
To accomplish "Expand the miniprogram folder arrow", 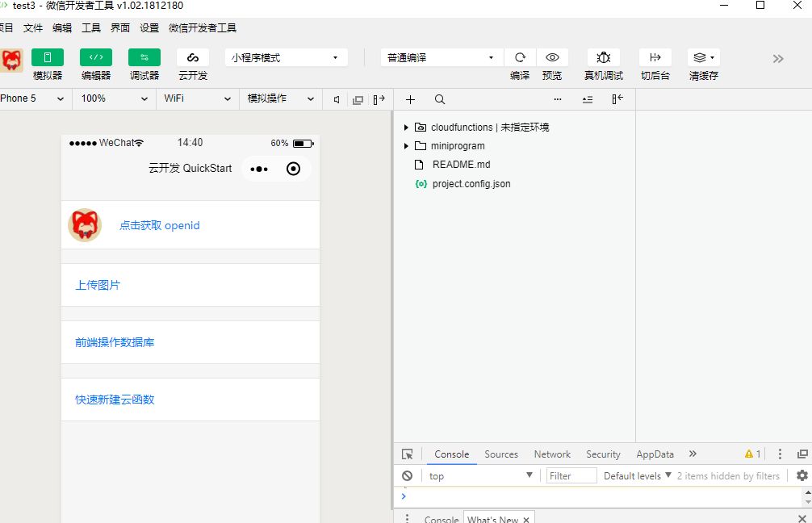I will (x=406, y=146).
